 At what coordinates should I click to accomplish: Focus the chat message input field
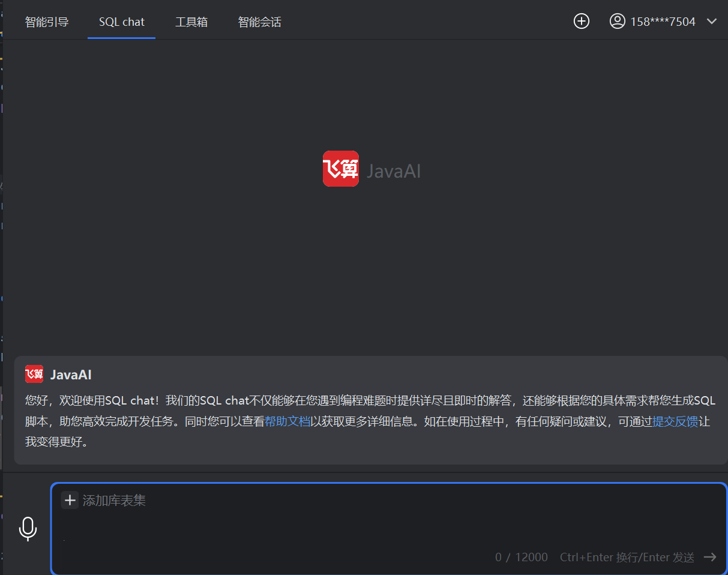point(389,529)
